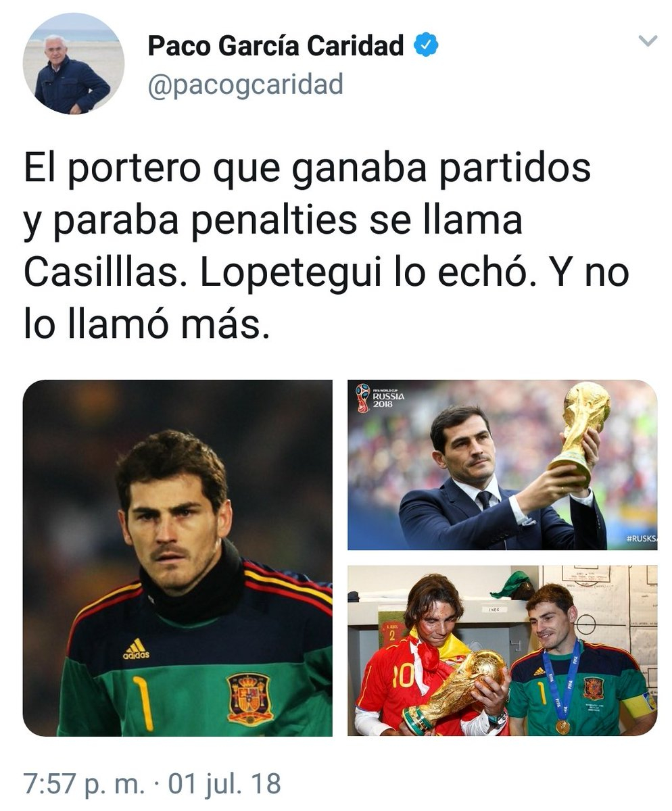
Task: Open the locker room celebration photo
Action: [502, 651]
